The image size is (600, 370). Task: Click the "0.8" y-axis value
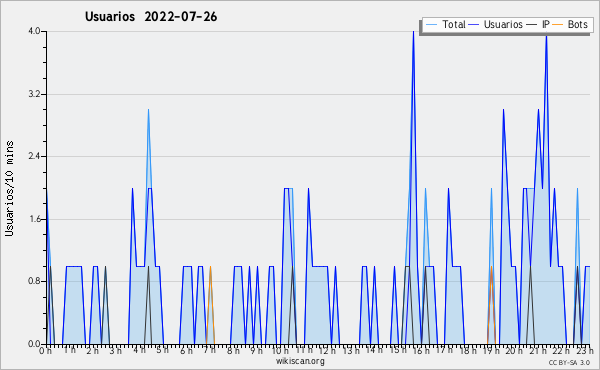tap(34, 281)
